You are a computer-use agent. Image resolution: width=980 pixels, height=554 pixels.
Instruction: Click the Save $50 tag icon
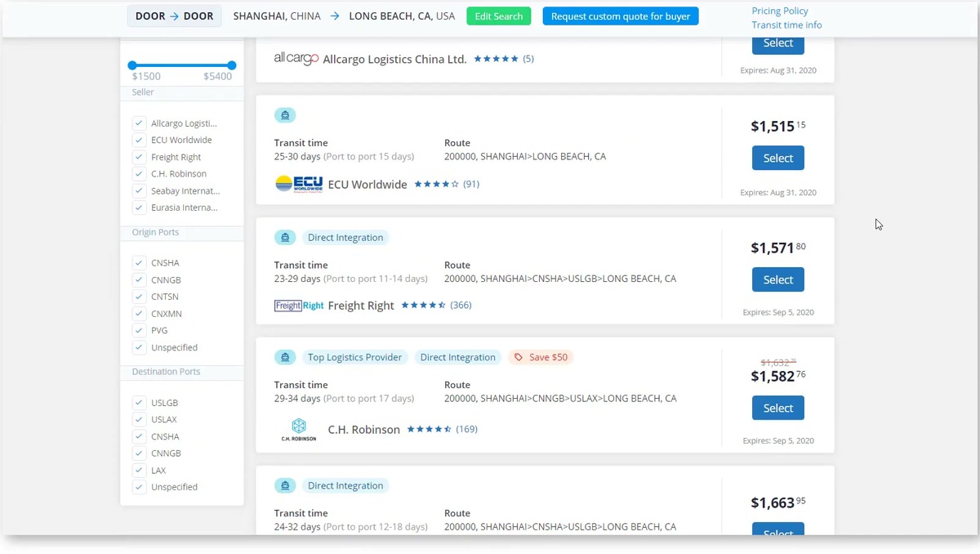[x=518, y=357]
